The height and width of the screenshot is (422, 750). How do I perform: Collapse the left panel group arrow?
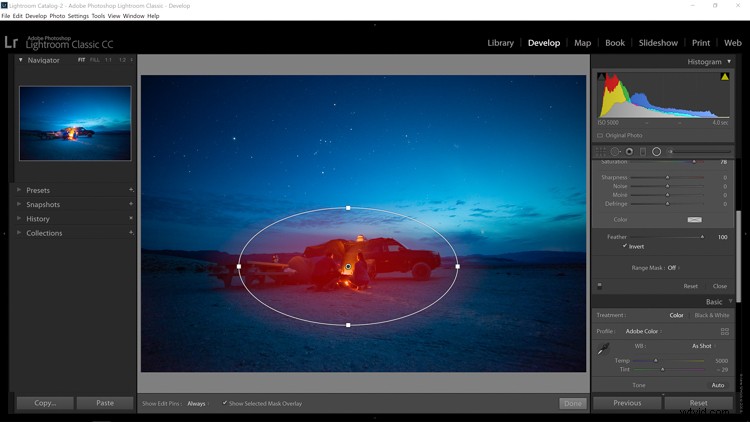(4, 233)
